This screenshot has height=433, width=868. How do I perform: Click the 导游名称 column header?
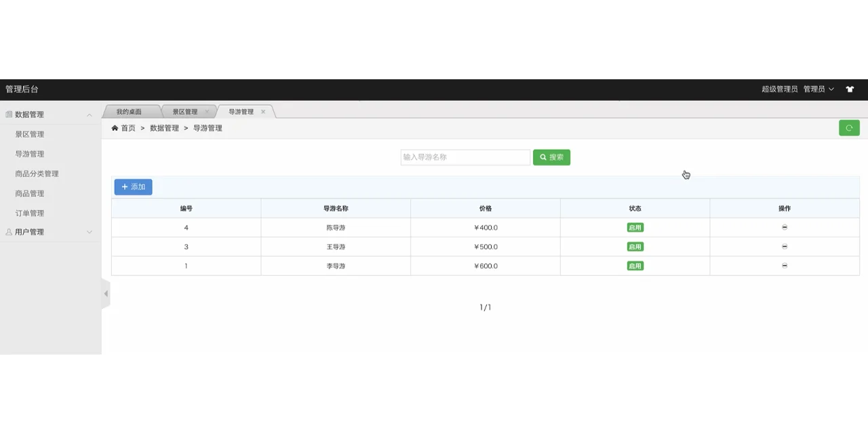pyautogui.click(x=336, y=209)
